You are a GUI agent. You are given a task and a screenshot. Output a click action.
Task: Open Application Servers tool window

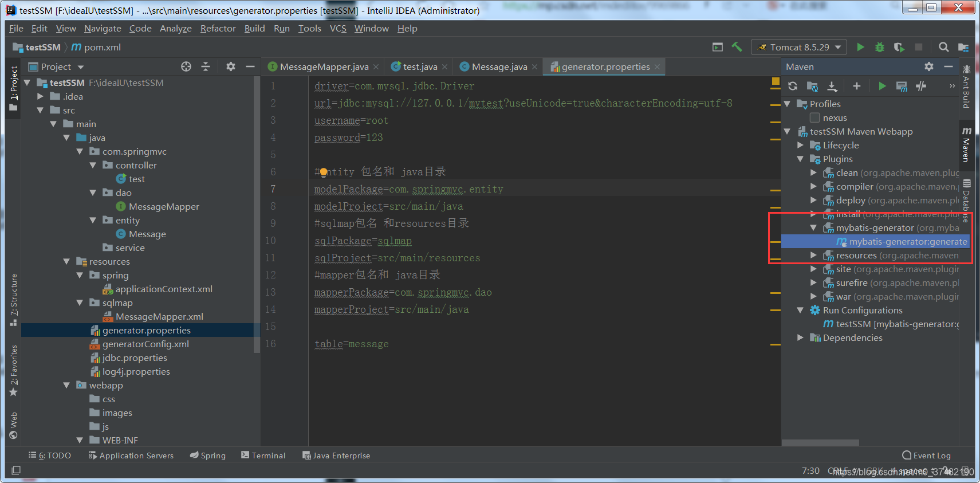(131, 455)
